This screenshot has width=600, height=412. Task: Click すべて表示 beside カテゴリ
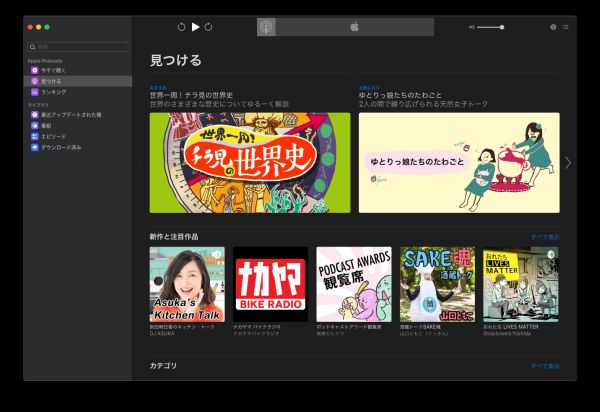click(x=545, y=366)
